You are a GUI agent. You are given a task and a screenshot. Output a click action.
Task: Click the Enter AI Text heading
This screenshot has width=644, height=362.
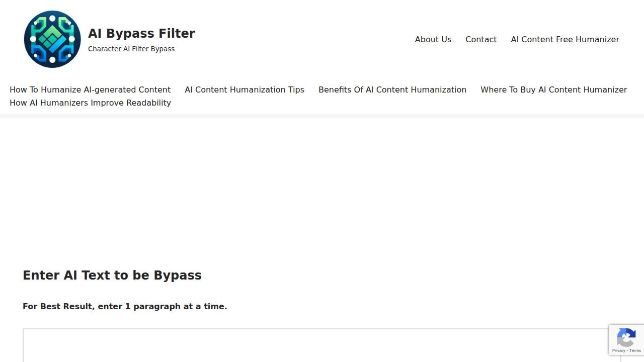(x=112, y=275)
